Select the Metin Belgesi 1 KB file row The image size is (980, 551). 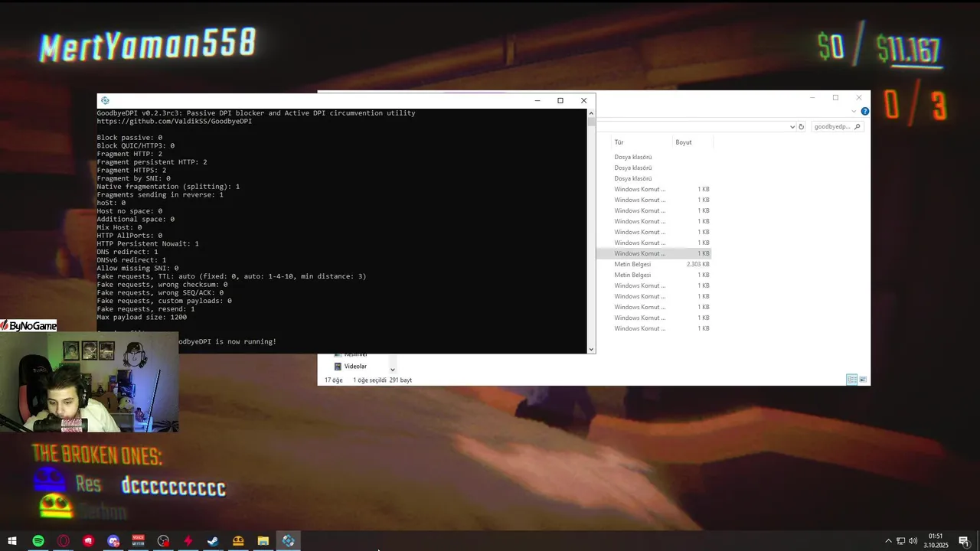(x=654, y=275)
